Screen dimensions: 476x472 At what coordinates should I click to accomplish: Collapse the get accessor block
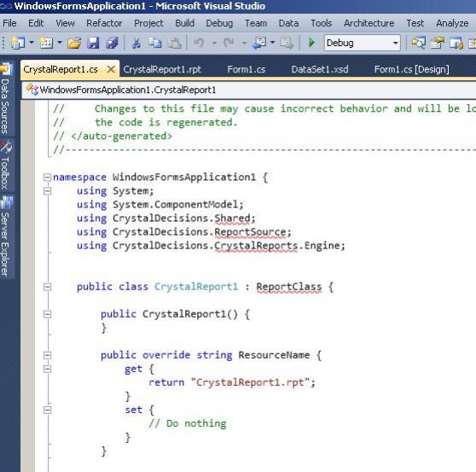pos(48,369)
